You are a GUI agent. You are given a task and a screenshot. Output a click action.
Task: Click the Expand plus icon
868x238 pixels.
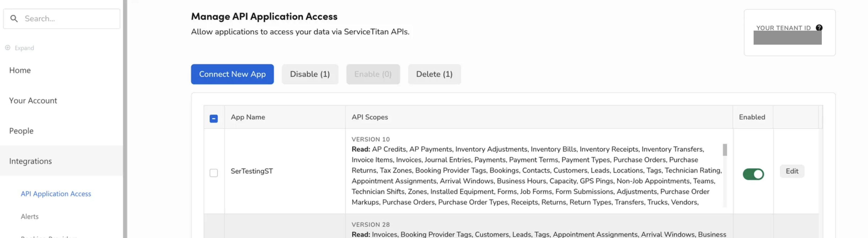8,48
